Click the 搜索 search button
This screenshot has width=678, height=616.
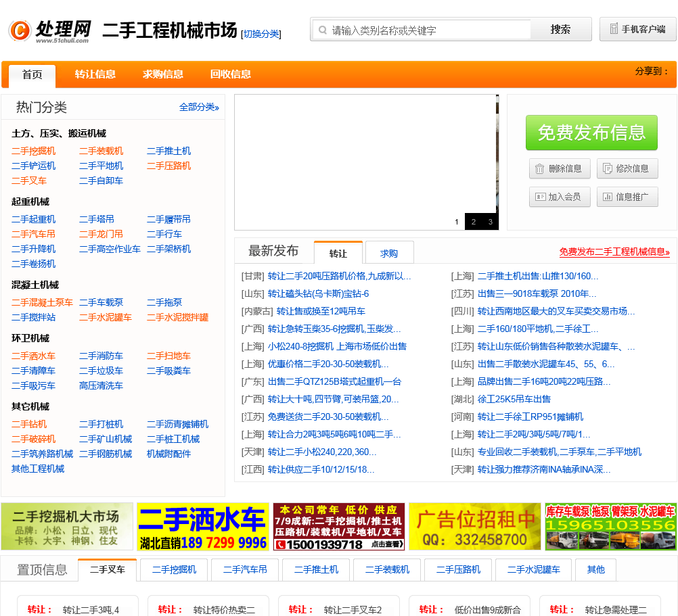click(560, 29)
